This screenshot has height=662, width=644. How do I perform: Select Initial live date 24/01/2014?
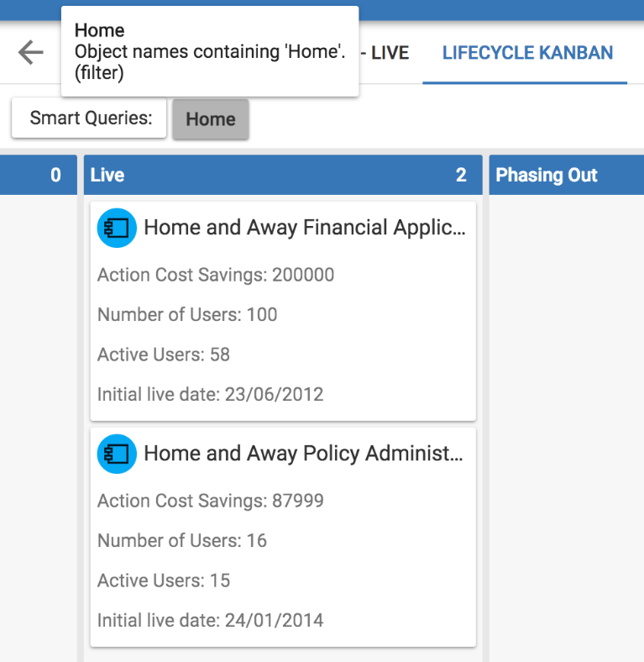click(210, 621)
